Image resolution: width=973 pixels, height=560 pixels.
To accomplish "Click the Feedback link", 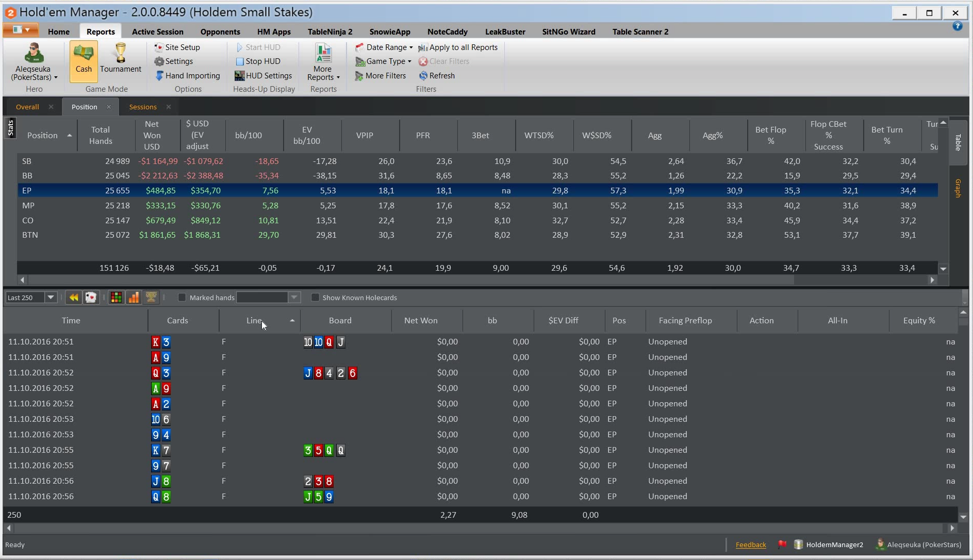I will click(751, 545).
